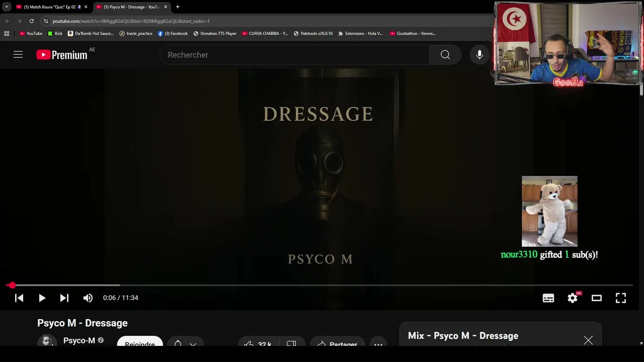Open more actions three-dot menu
The image size is (644, 362).
pyautogui.click(x=378, y=341)
